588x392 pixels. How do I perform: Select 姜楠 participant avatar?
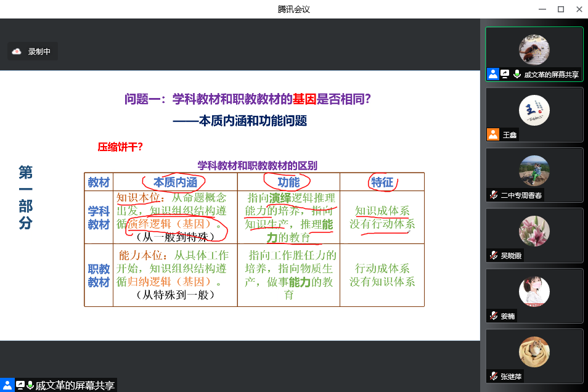tap(534, 292)
